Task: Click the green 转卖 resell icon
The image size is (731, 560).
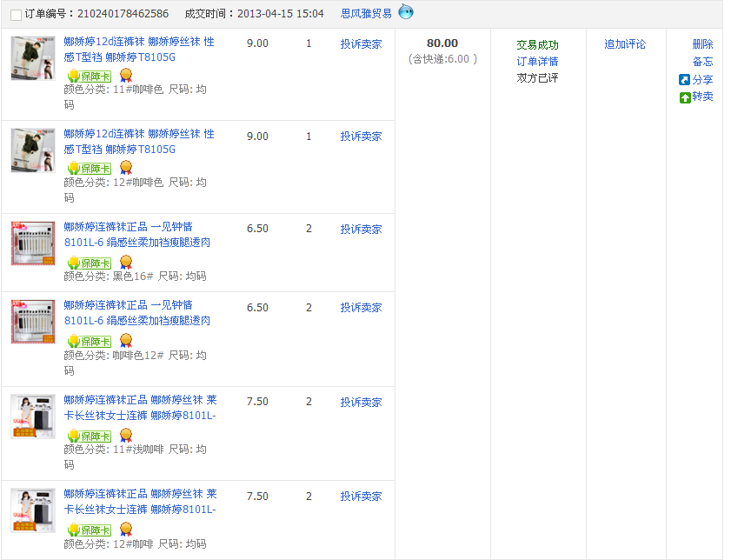Action: point(685,97)
